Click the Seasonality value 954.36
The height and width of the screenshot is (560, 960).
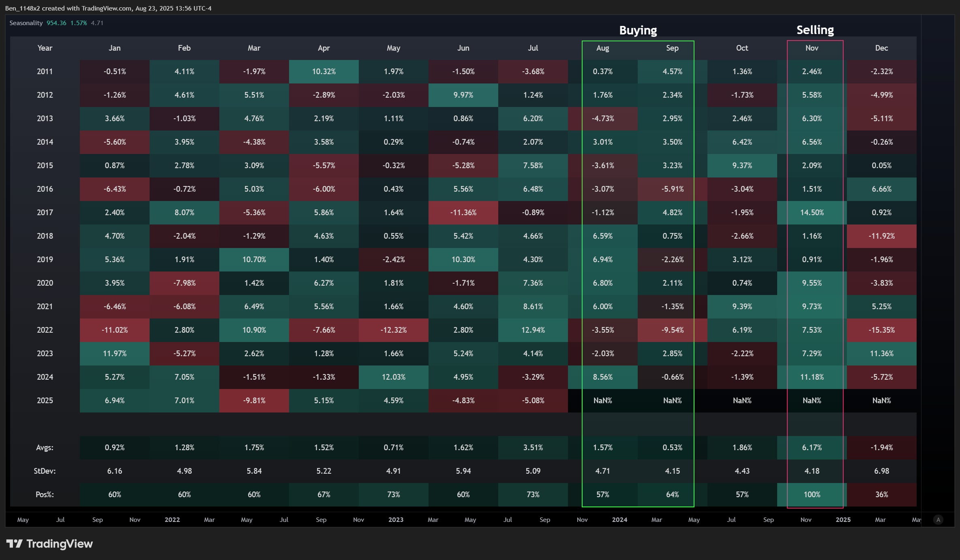click(x=56, y=23)
